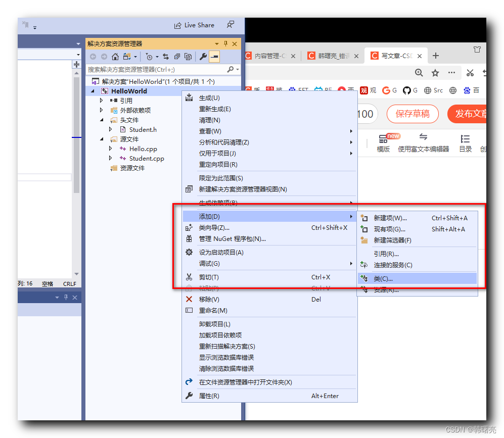Open Solution Explorer window options dropdown
The image size is (504, 438).
pyautogui.click(x=217, y=43)
